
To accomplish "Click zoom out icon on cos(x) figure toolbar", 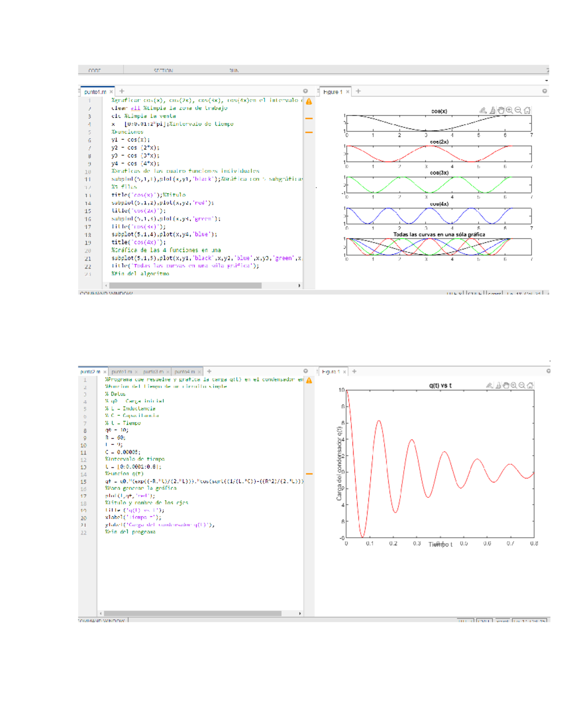I will coord(518,111).
